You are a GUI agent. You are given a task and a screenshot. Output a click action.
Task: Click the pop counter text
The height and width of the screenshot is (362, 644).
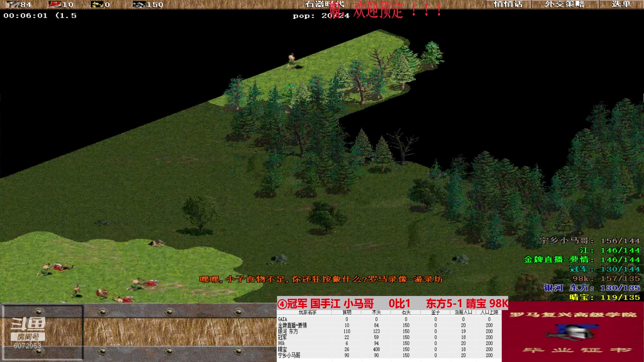click(x=321, y=16)
